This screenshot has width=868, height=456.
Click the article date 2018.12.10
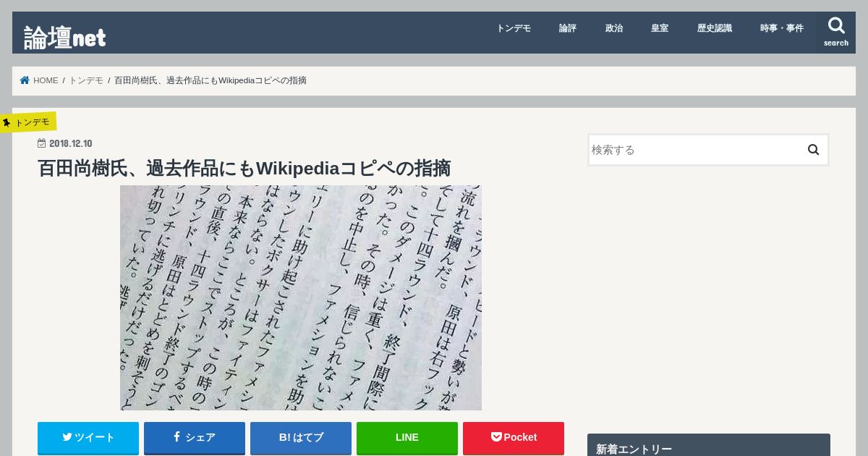tap(70, 143)
